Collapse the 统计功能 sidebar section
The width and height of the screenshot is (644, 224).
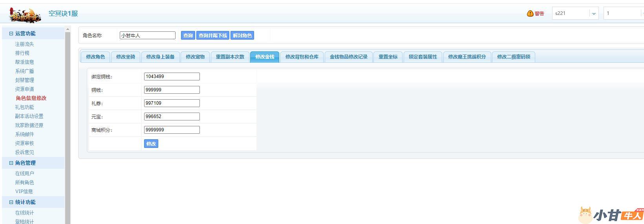pyautogui.click(x=11, y=202)
